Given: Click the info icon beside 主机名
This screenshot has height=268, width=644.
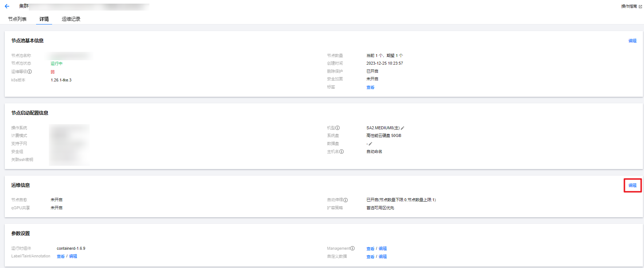Looking at the screenshot, I should coord(341,152).
